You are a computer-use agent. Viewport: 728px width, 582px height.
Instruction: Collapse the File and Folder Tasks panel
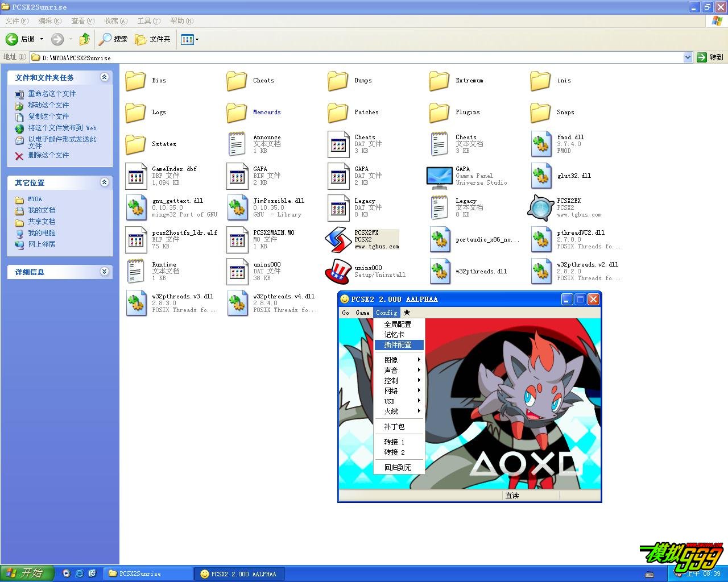104,77
